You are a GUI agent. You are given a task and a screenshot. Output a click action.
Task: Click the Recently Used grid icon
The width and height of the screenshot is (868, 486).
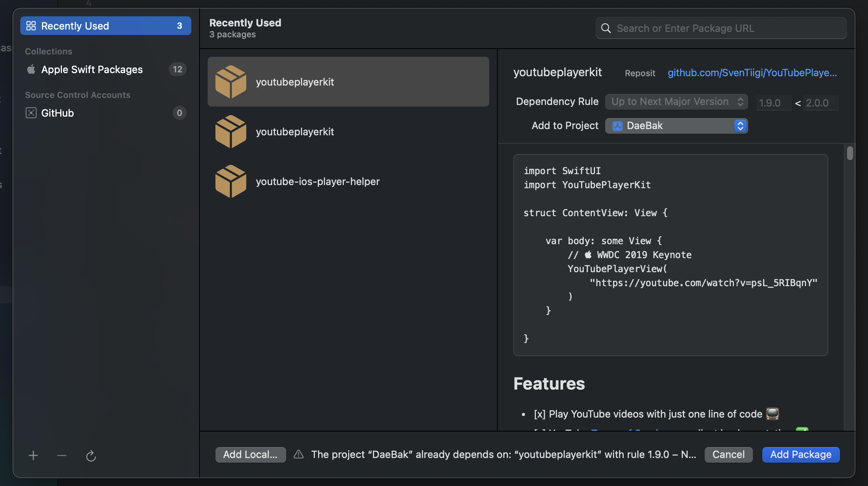point(31,26)
